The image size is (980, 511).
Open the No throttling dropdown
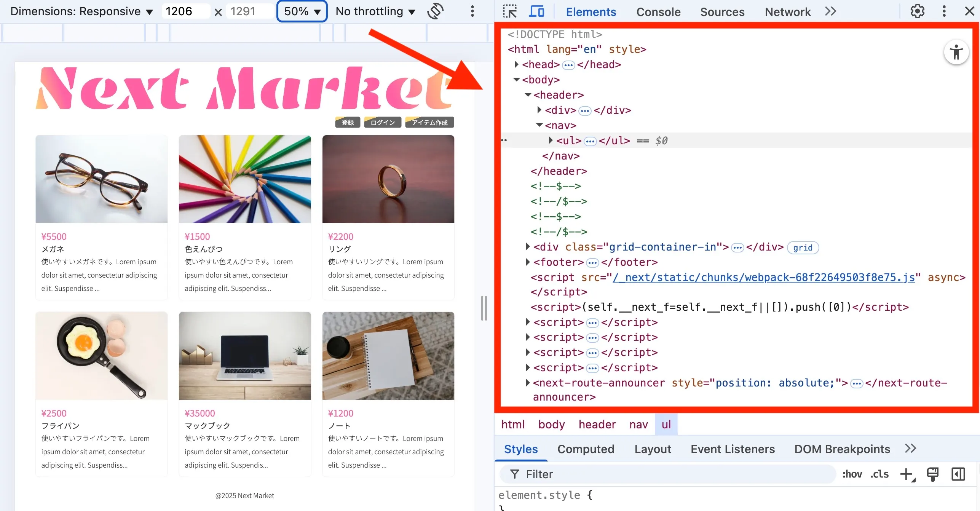pyautogui.click(x=375, y=11)
